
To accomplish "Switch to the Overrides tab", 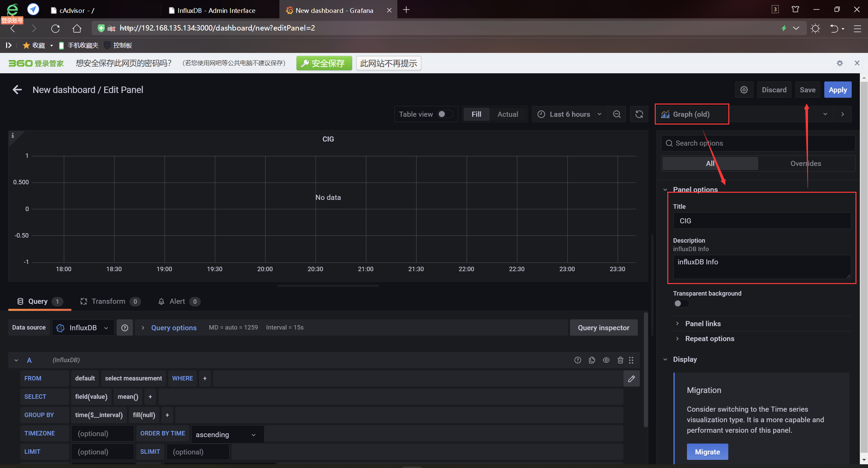I will click(806, 164).
